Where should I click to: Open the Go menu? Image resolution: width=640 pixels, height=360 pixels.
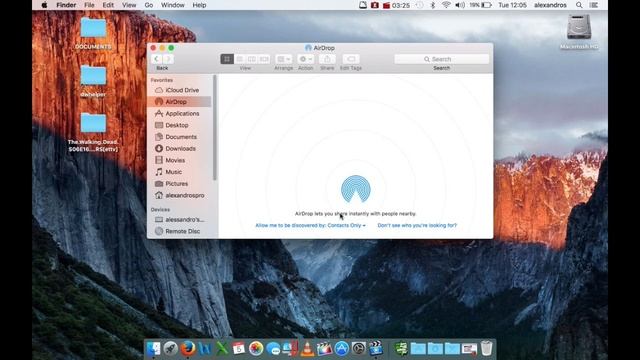tap(149, 5)
